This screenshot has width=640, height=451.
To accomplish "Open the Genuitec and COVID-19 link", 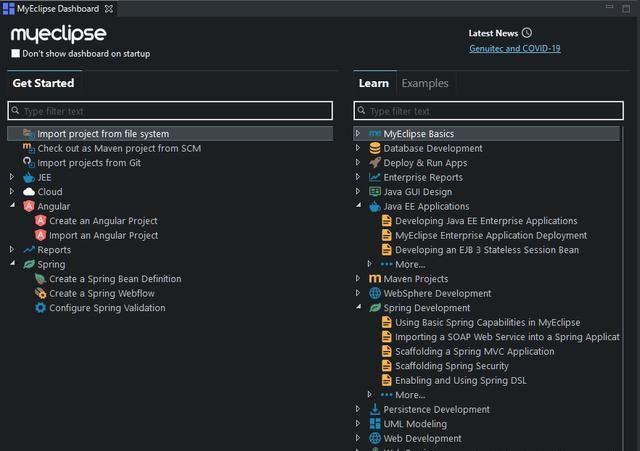I will (x=514, y=48).
